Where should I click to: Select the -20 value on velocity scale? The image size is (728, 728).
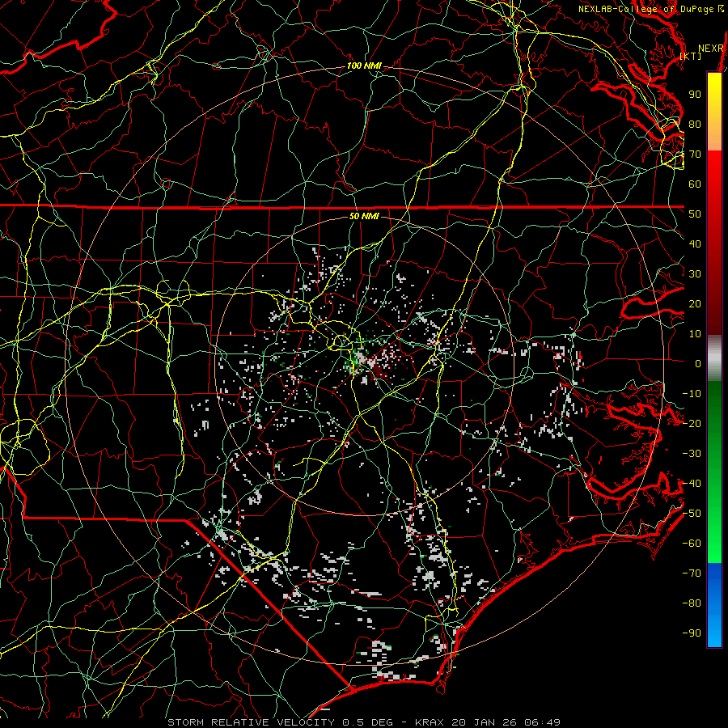(692, 424)
